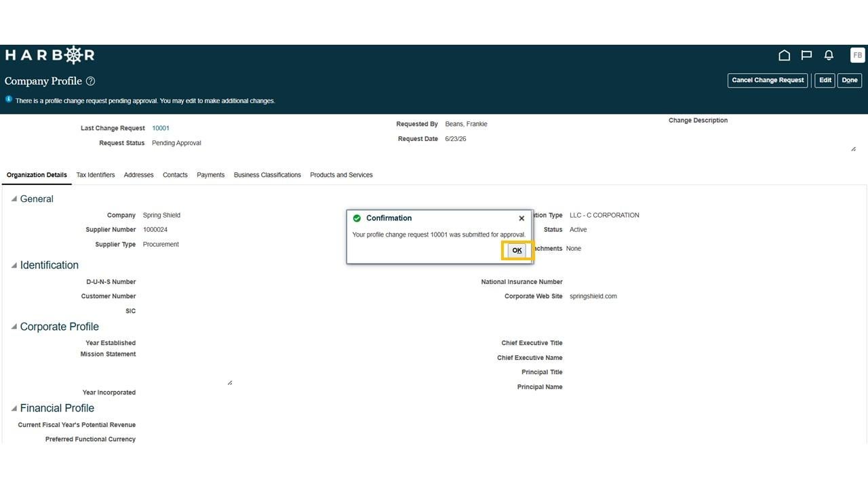The image size is (868, 488).
Task: Click LLC - C CORPORATION value
Action: (x=604, y=216)
